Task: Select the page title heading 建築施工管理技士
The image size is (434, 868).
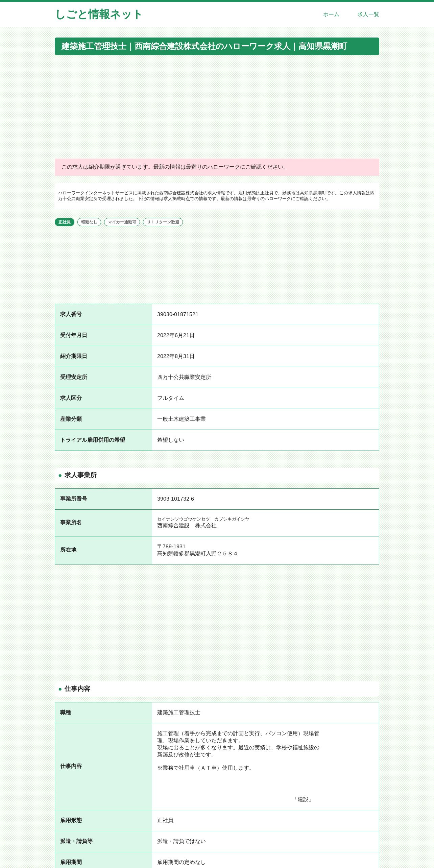Action: [x=217, y=46]
